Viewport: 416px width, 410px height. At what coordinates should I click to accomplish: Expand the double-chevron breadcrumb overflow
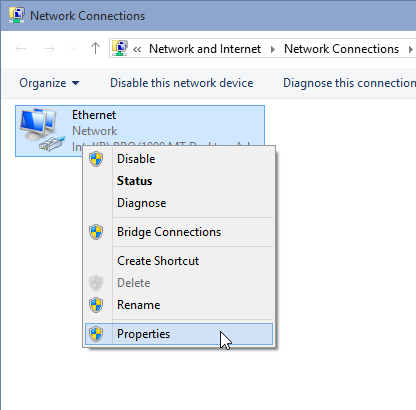tap(137, 49)
